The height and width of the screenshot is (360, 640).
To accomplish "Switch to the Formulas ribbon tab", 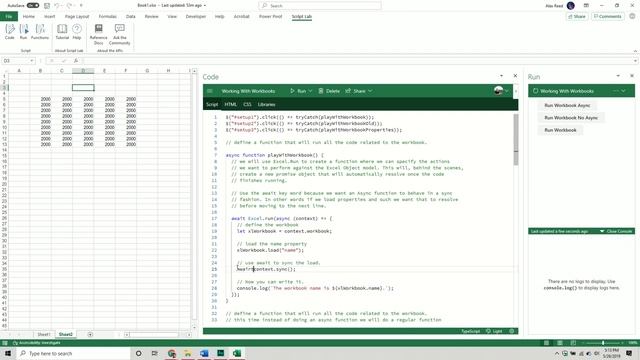I will (108, 16).
